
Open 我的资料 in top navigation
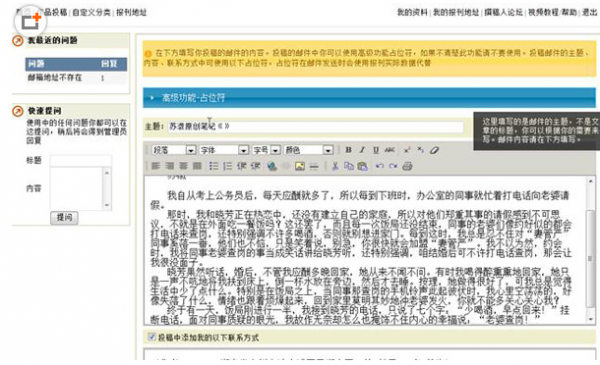tap(412, 13)
